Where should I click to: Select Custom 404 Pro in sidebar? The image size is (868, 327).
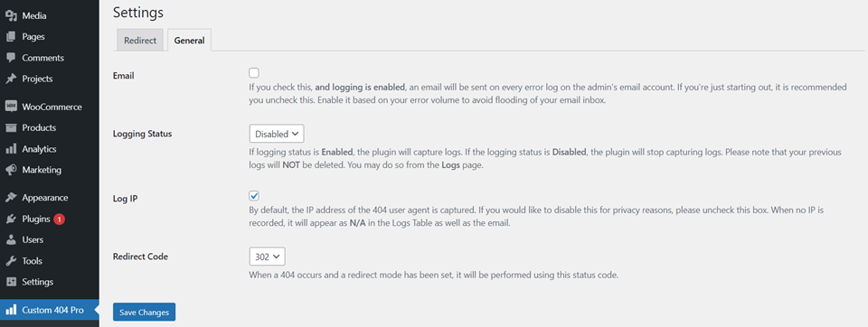coord(49,310)
